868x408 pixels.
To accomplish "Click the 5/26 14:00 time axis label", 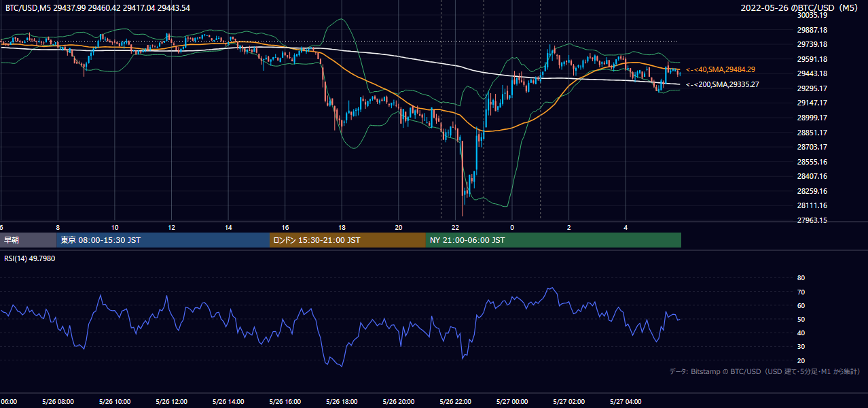I will coord(228,402).
